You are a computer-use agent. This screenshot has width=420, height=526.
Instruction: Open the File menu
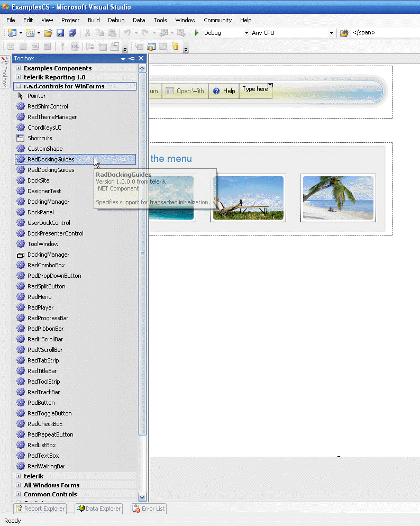pos(11,20)
